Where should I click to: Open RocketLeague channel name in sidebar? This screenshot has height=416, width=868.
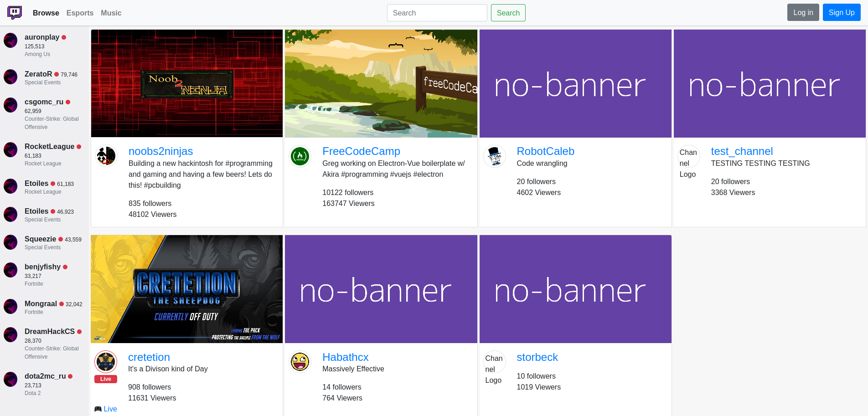49,146
